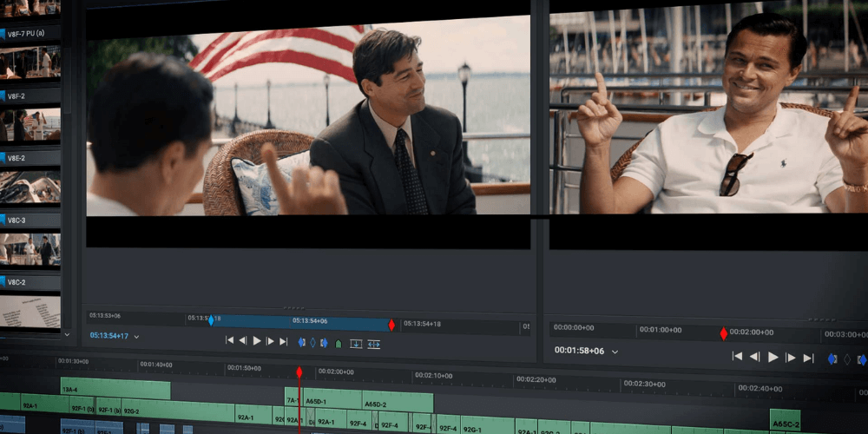The width and height of the screenshot is (868, 434).
Task: Open the thumbnail under V8C-2
Action: tap(30, 312)
